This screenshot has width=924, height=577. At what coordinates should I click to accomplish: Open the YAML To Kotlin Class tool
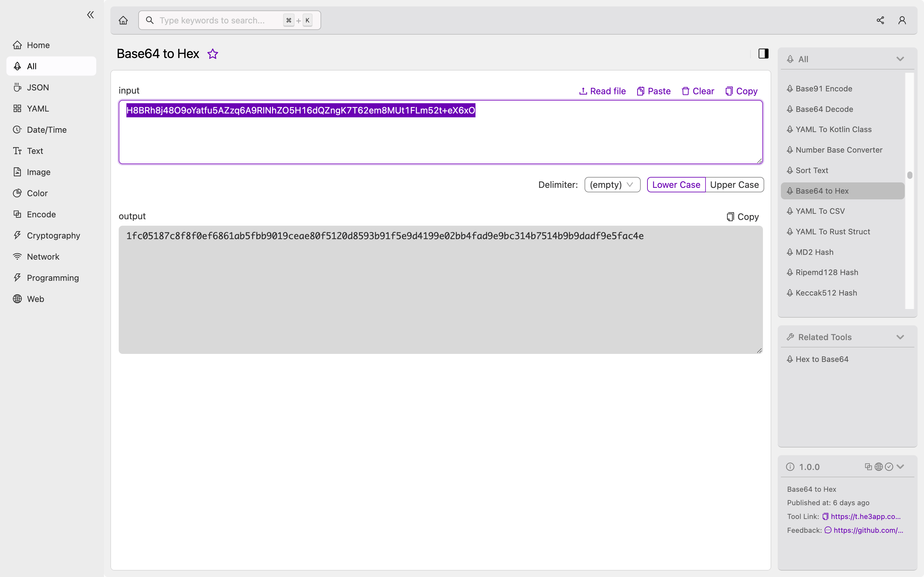pos(834,129)
